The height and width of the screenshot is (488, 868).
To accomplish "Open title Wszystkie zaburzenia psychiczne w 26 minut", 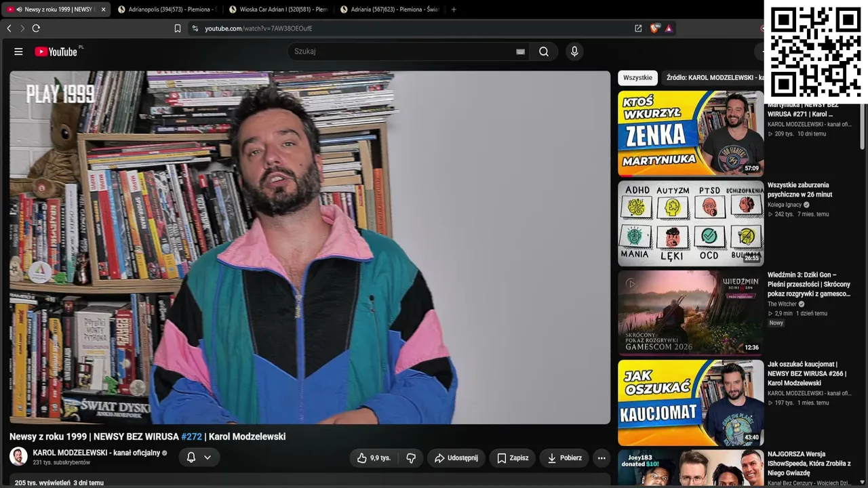I will pos(800,190).
